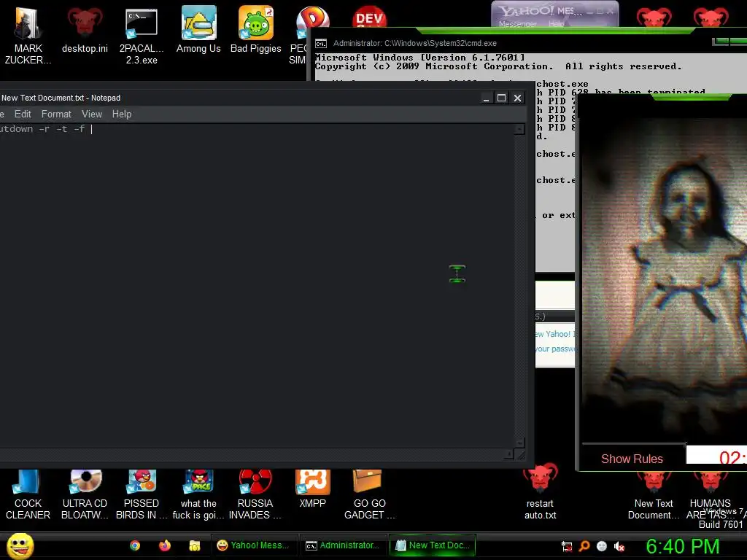Click the muted volume tray icon

pyautogui.click(x=619, y=546)
